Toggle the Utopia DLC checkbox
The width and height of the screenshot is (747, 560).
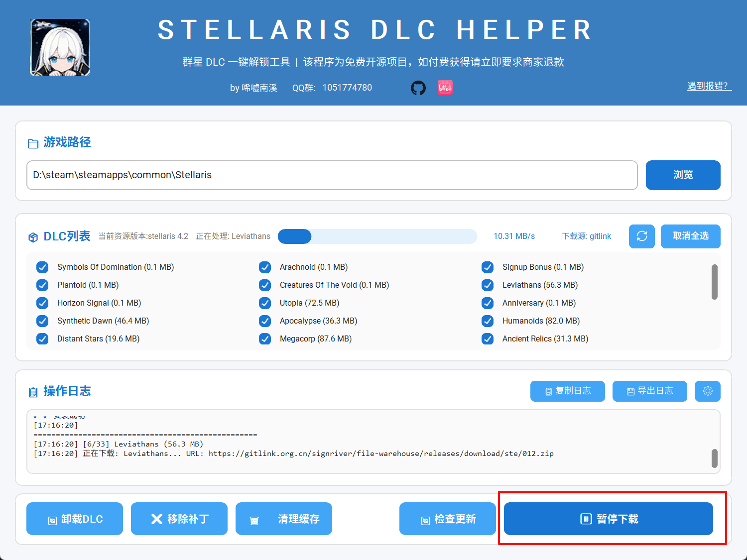pos(265,303)
